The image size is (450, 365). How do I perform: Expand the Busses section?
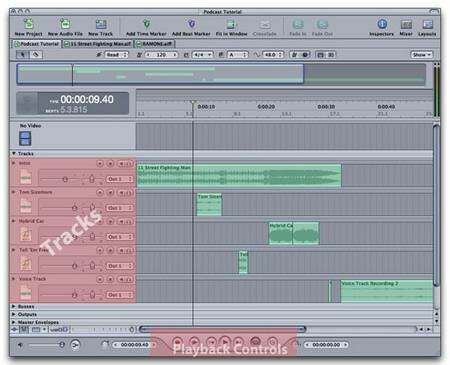(x=14, y=306)
